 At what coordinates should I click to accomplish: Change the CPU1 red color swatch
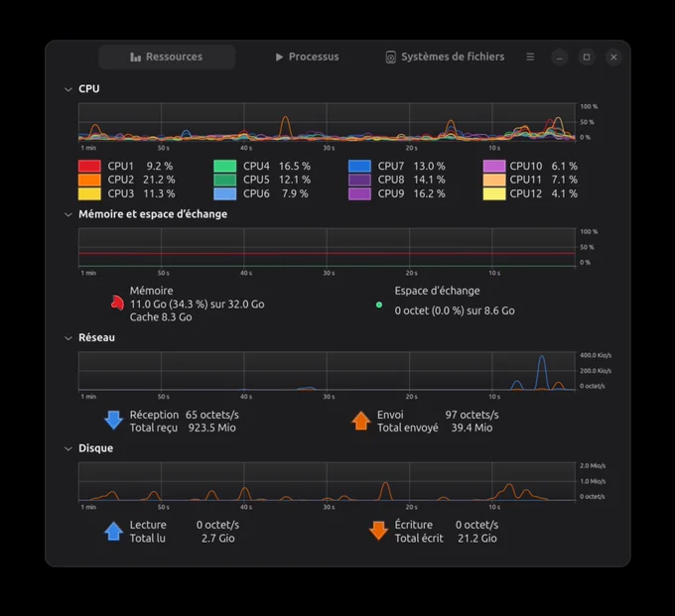[x=89, y=166]
